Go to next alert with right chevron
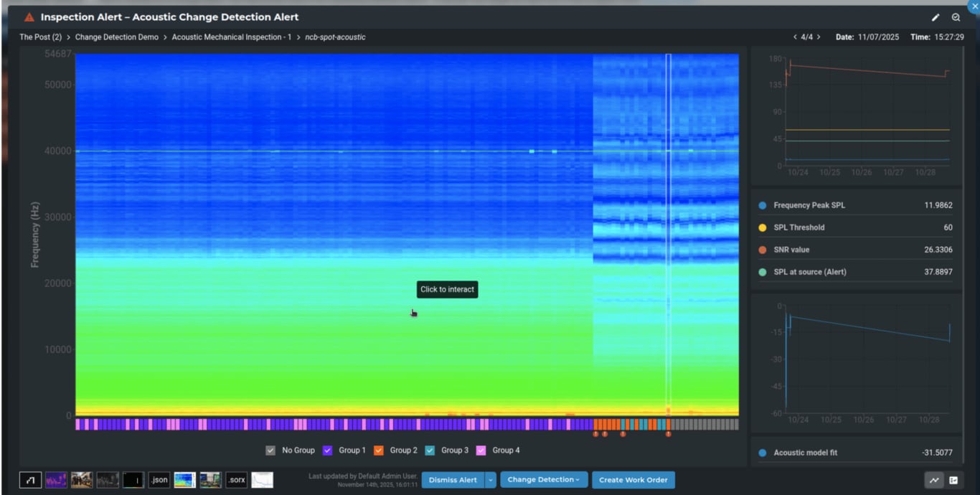Screen dimensions: 980x495 (819, 37)
